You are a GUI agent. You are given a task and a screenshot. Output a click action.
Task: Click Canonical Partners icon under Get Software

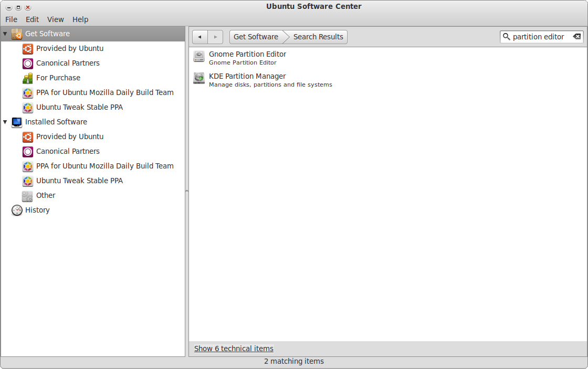pos(28,64)
